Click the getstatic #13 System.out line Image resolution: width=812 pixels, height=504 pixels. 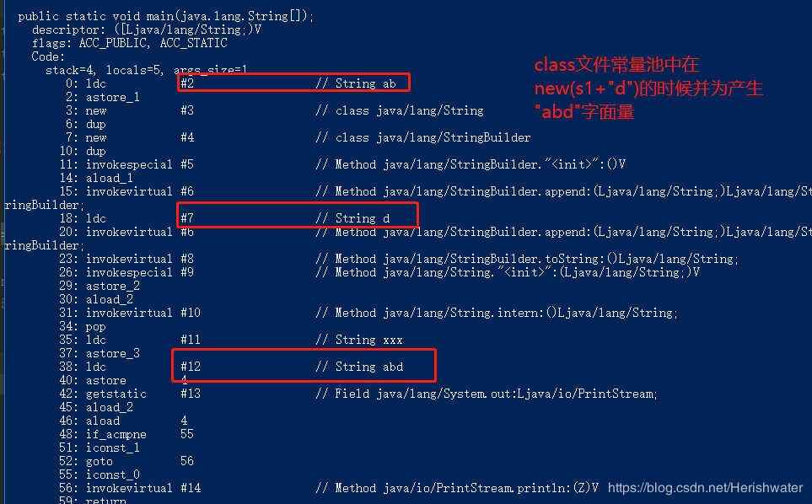pyautogui.click(x=358, y=394)
